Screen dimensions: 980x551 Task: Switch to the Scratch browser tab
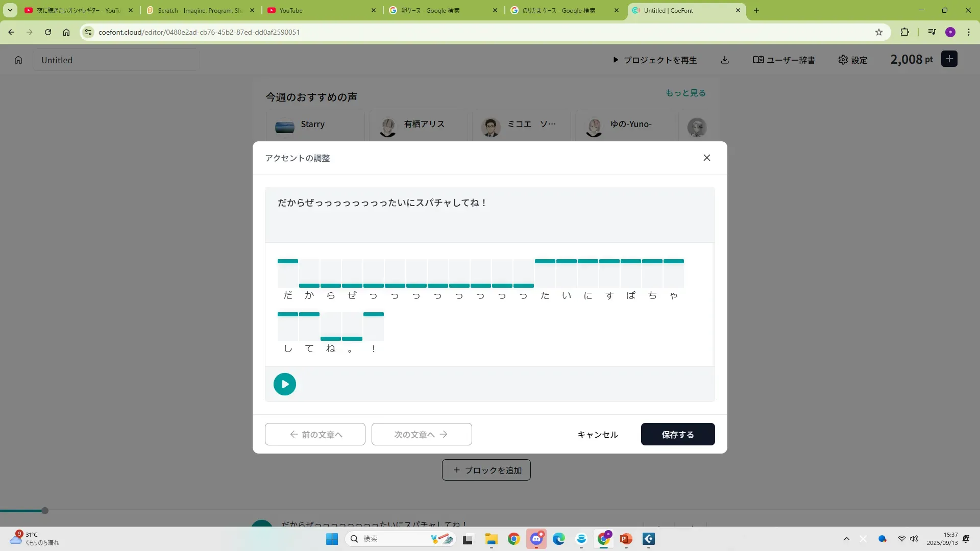(x=200, y=10)
